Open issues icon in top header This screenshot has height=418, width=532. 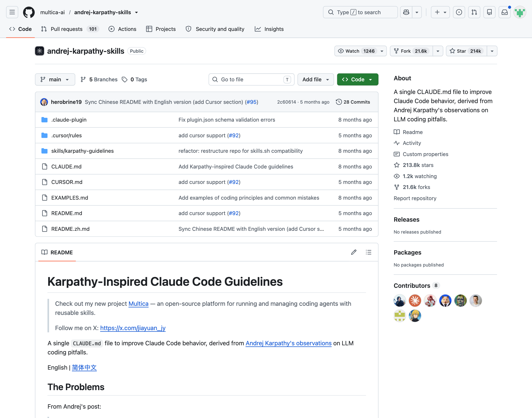pyautogui.click(x=459, y=12)
